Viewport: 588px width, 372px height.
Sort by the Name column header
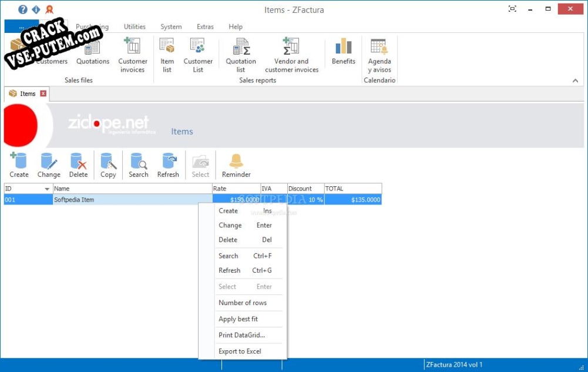point(132,189)
